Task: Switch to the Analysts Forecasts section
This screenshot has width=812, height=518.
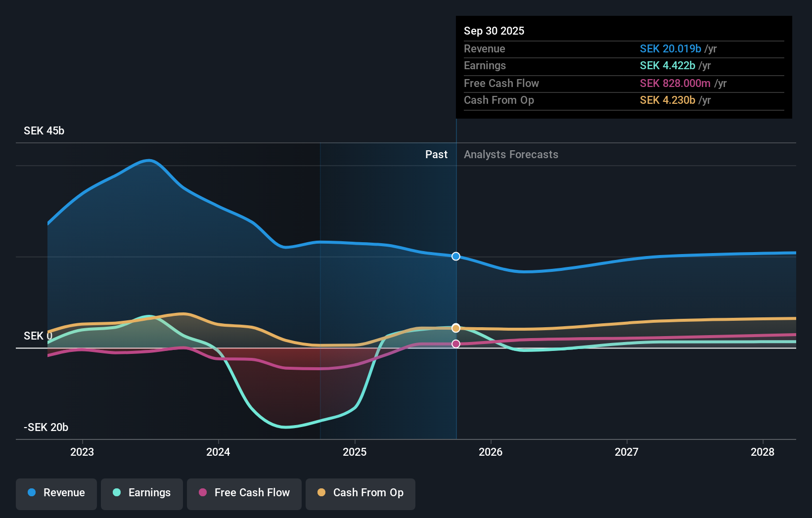Action: (x=511, y=154)
